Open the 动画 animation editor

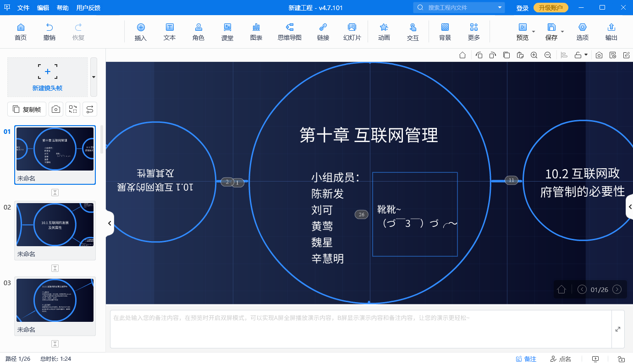(384, 32)
